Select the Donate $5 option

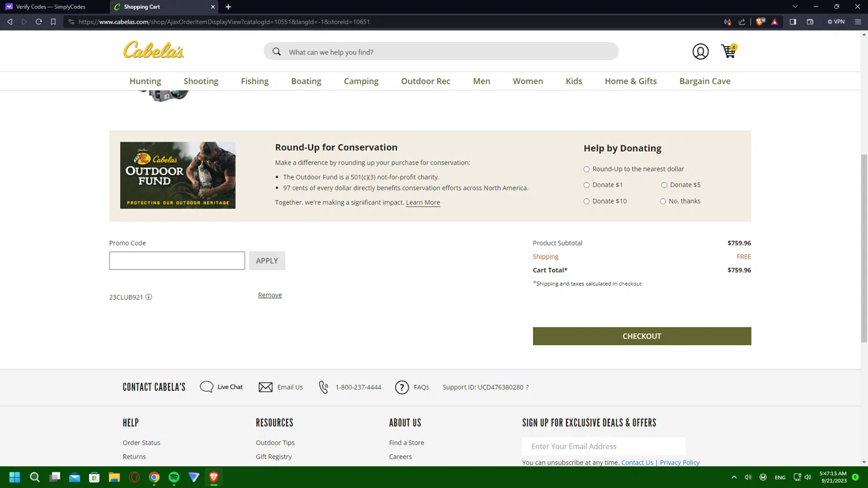[664, 185]
